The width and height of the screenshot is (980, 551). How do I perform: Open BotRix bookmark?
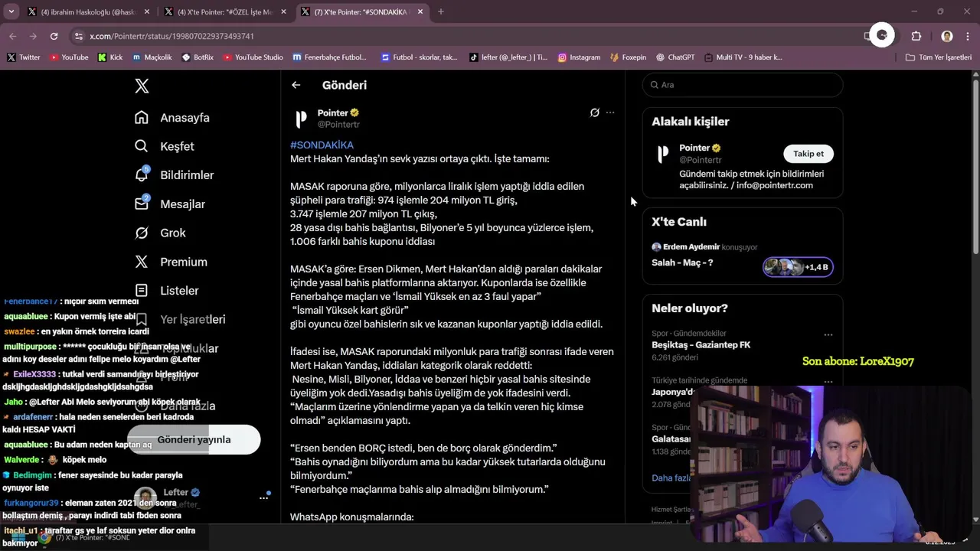point(198,57)
